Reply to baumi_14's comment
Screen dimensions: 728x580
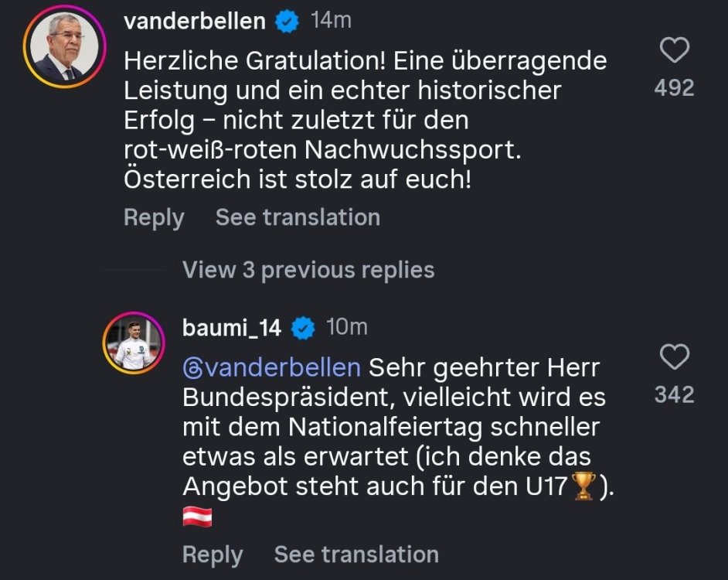213,554
